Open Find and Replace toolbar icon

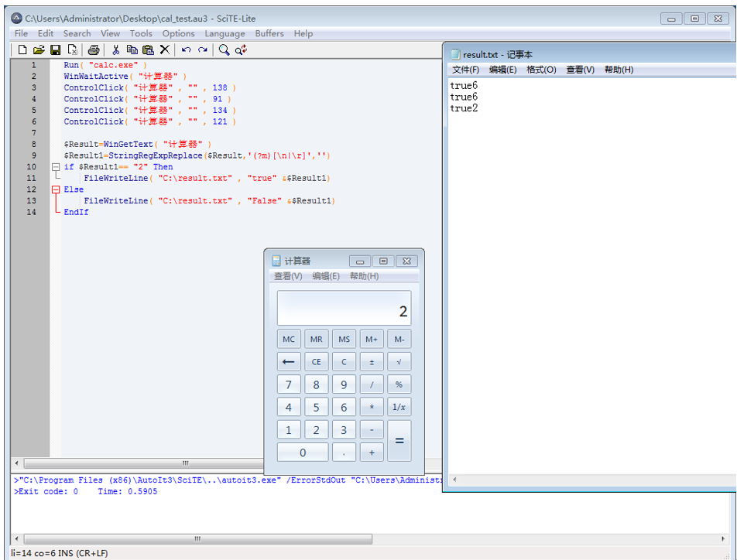coord(241,50)
